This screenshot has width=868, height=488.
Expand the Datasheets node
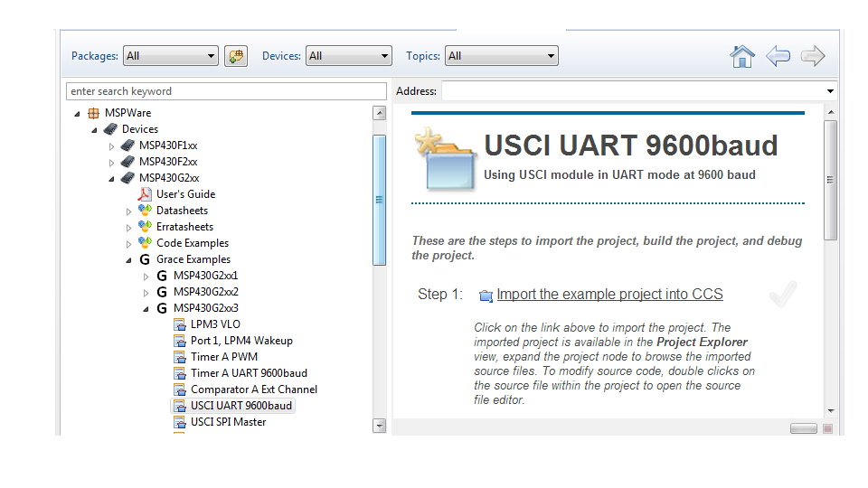128,211
